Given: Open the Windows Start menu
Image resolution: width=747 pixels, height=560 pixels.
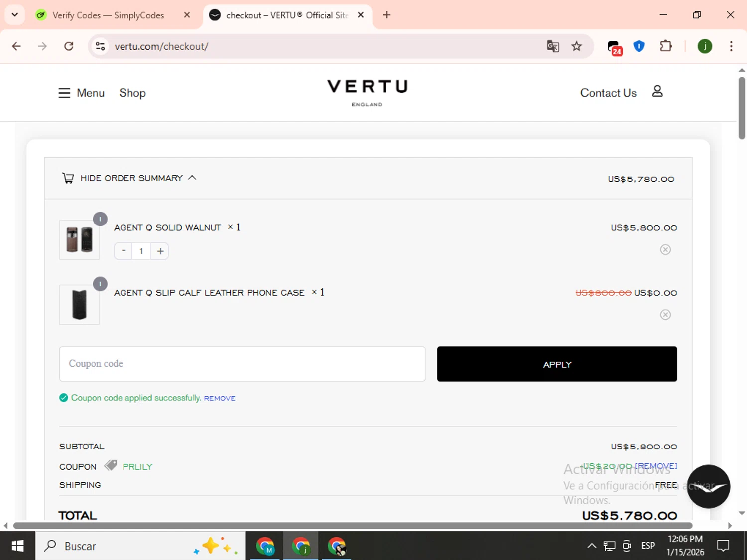Looking at the screenshot, I should 17,546.
